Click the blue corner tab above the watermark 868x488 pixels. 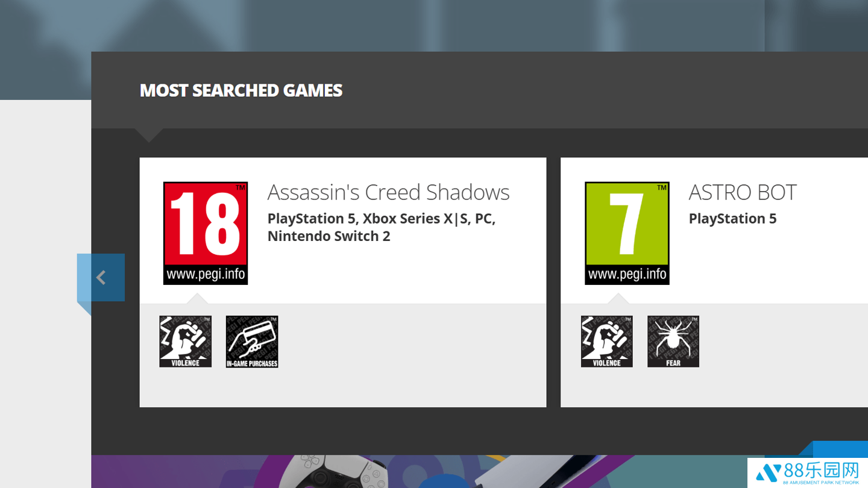click(x=840, y=449)
